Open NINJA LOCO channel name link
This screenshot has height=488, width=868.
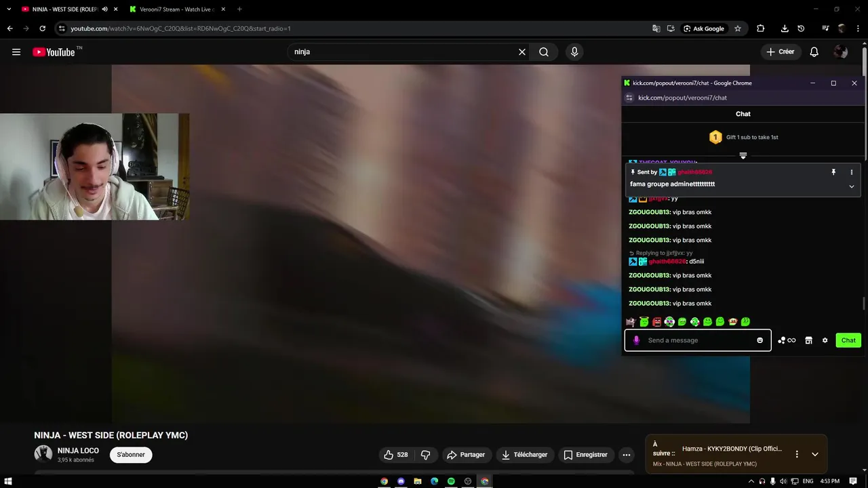coord(78,451)
